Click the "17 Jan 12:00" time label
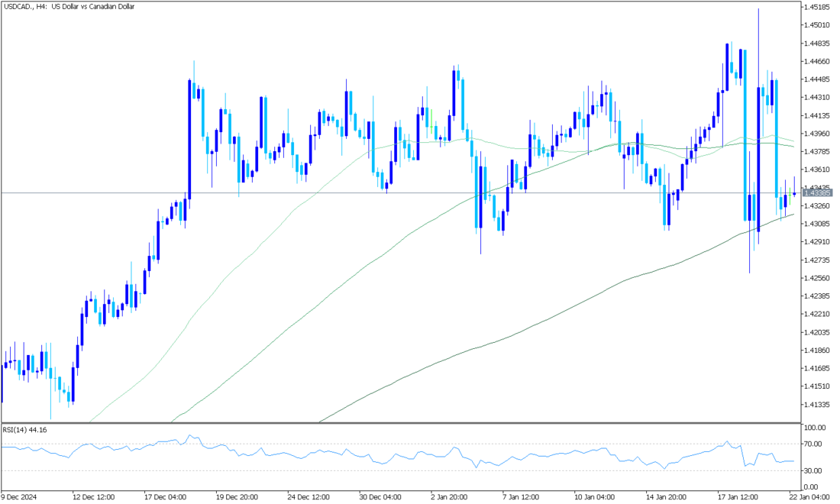 (739, 497)
